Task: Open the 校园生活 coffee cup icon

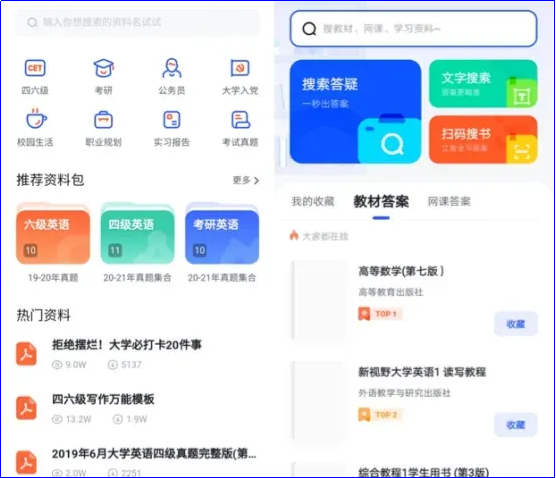Action: pos(36,118)
